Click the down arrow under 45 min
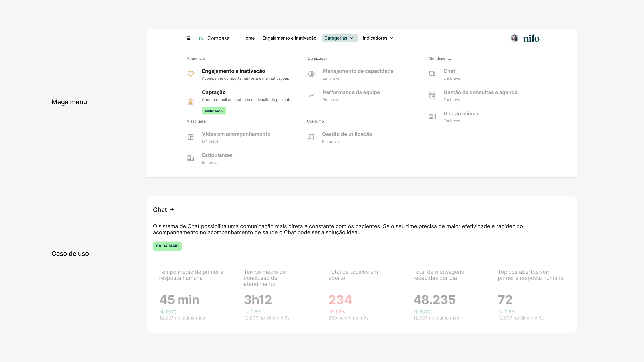 pyautogui.click(x=162, y=312)
